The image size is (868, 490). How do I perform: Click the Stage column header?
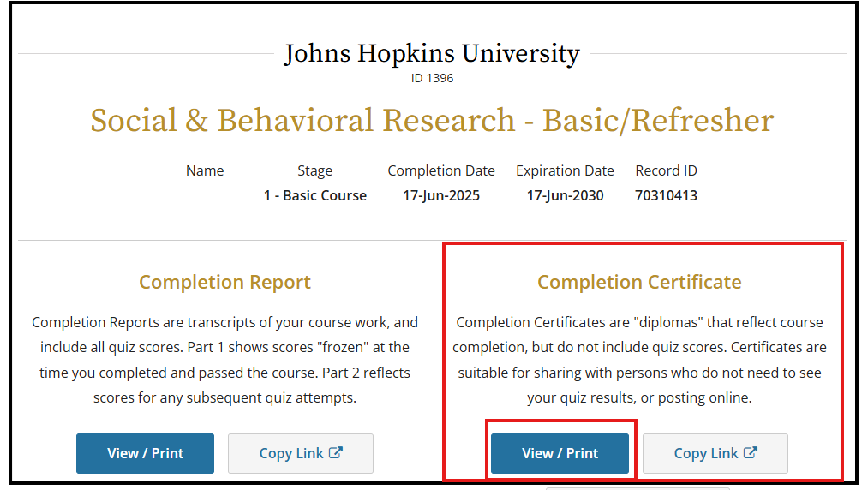point(315,170)
